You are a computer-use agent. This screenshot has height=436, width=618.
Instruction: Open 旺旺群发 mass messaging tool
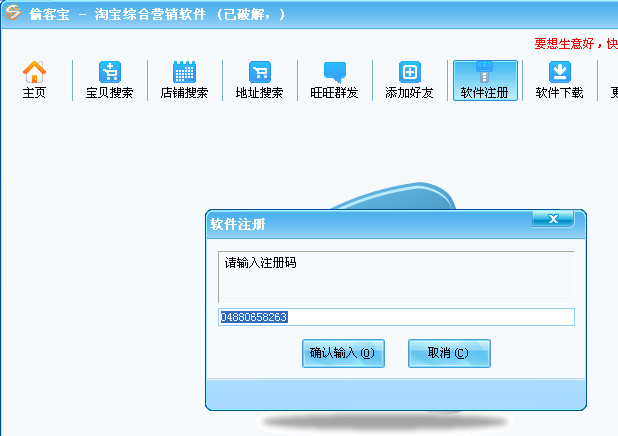tap(334, 80)
